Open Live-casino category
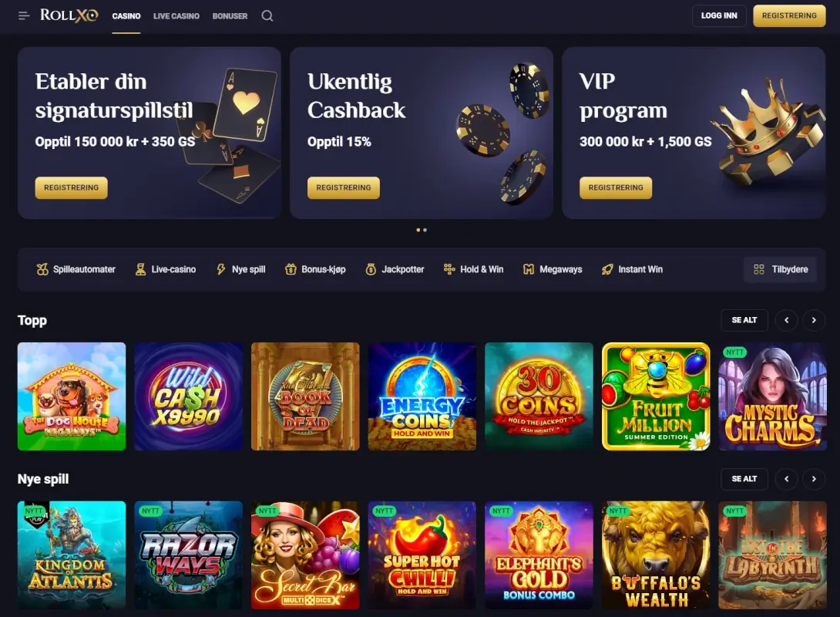 click(x=166, y=269)
